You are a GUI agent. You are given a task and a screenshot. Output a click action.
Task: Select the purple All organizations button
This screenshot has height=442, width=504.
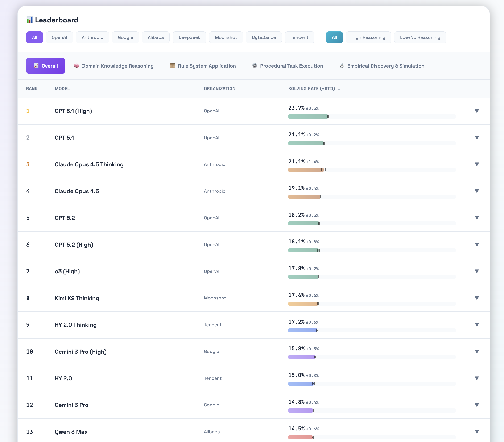tap(34, 37)
